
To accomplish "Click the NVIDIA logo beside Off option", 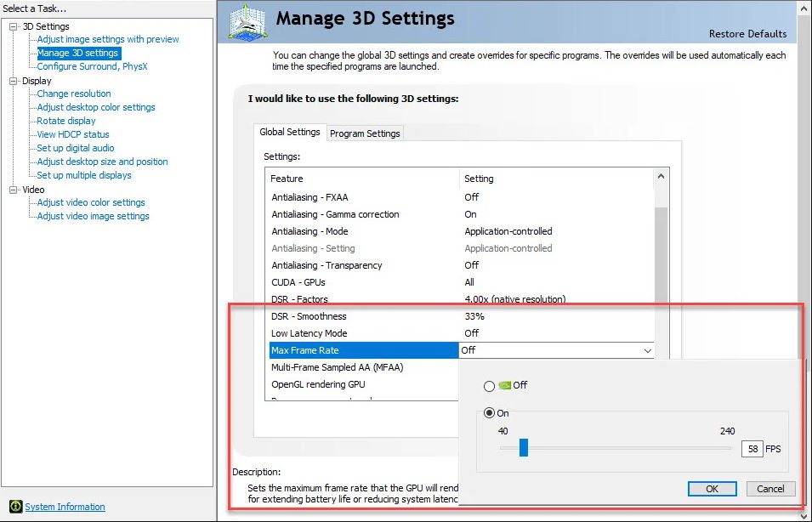I will click(504, 386).
